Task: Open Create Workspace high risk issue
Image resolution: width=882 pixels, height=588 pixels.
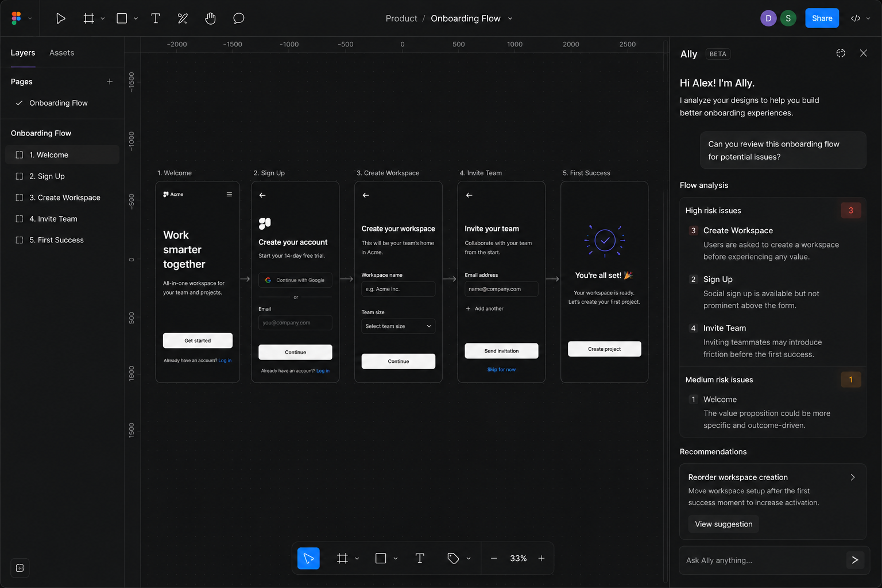Action: pos(773,243)
